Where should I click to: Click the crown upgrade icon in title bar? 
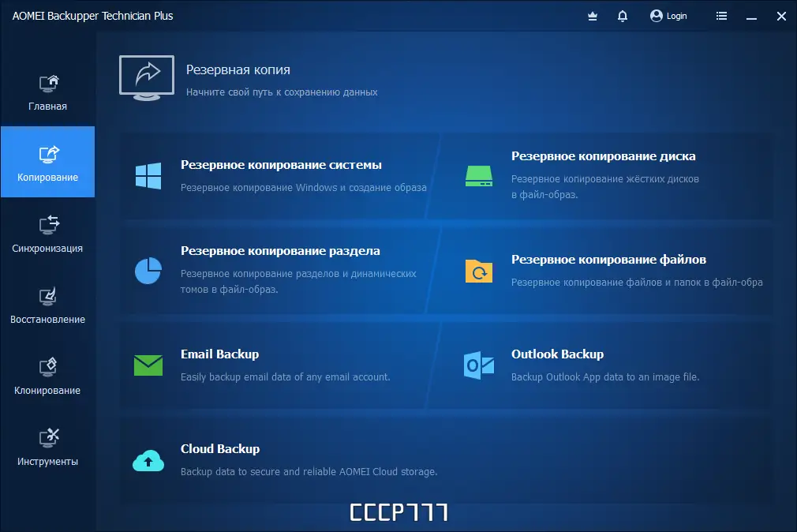593,17
